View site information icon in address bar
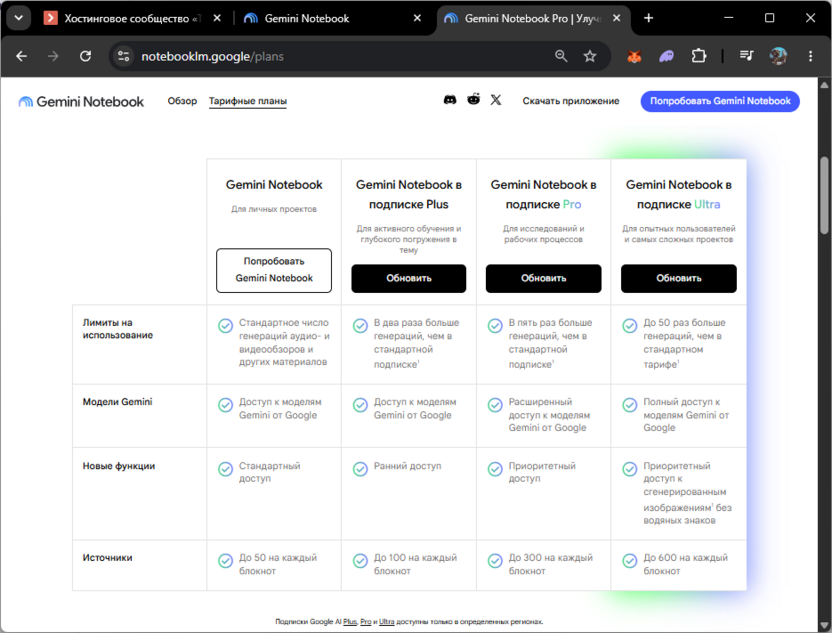This screenshot has height=633, width=832. [124, 56]
